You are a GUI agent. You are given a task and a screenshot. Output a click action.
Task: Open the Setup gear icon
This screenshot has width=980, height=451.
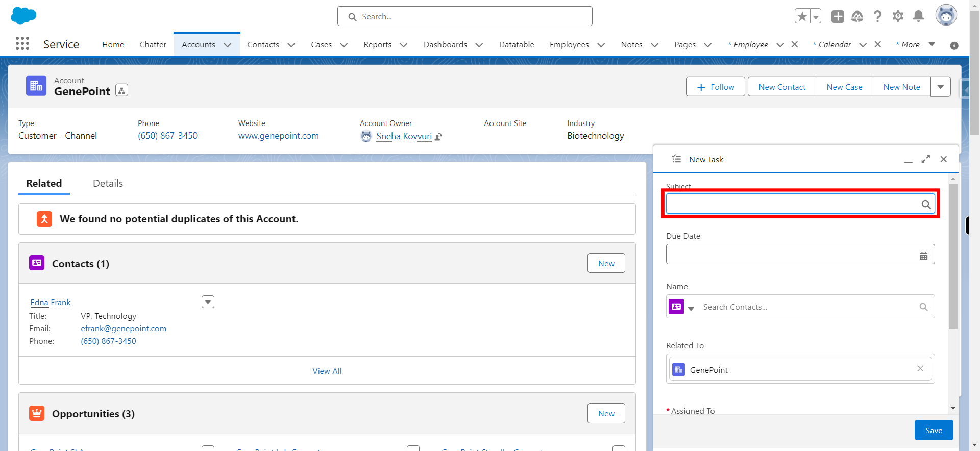[898, 16]
